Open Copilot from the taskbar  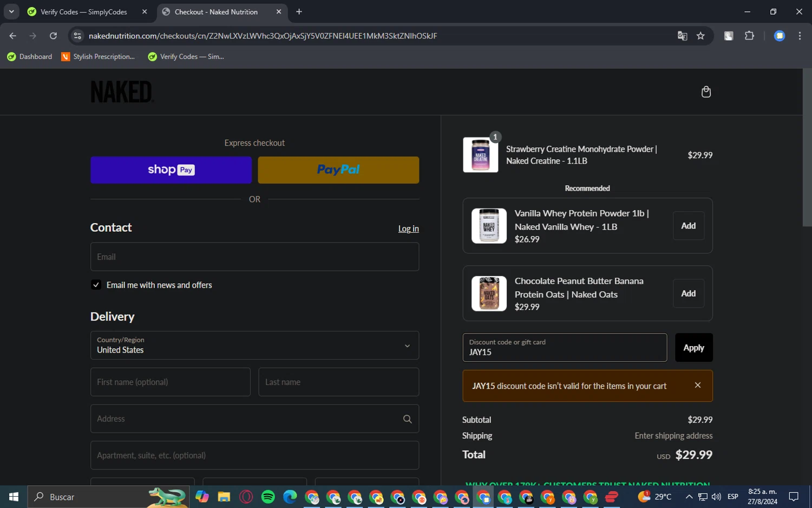[x=202, y=497]
